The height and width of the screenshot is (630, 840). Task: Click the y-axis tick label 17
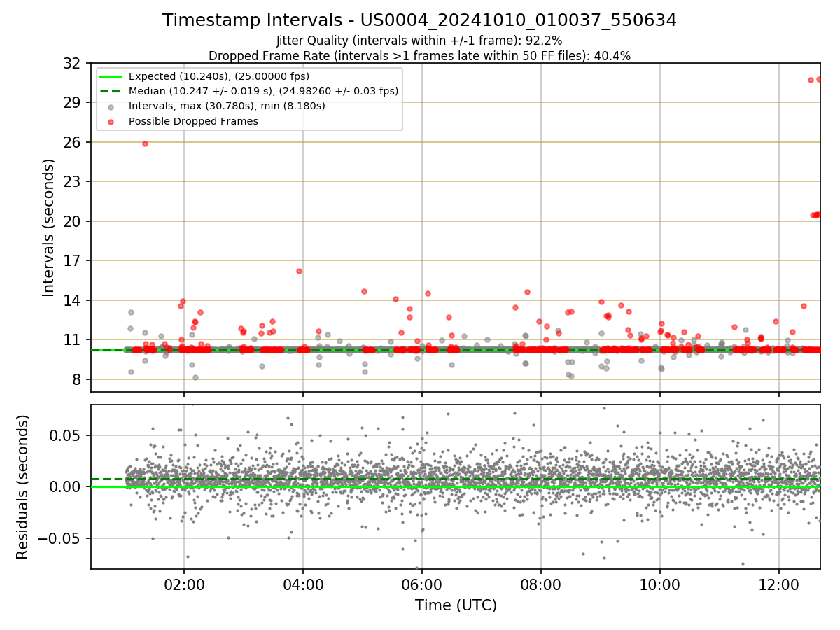coord(72,260)
